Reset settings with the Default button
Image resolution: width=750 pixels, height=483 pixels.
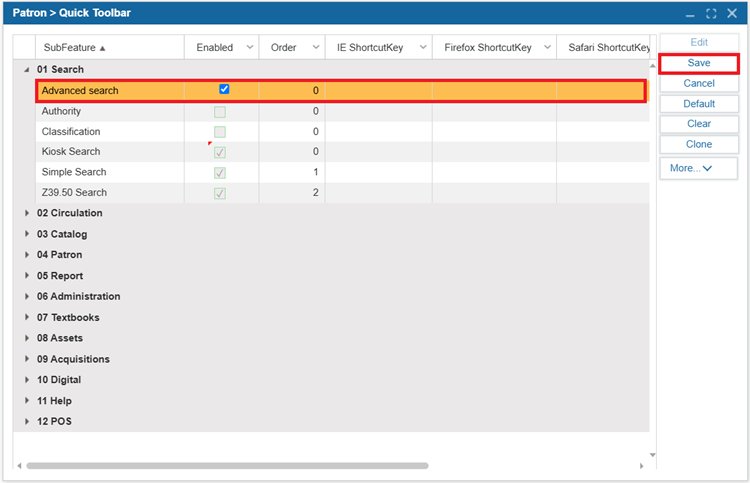pos(698,104)
